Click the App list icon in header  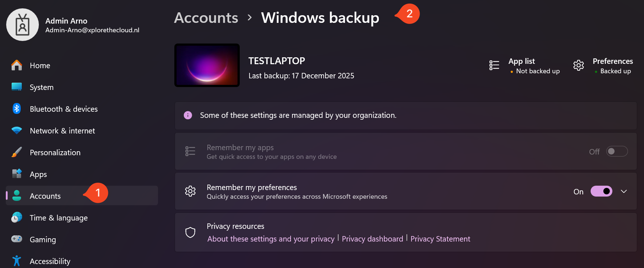click(x=494, y=65)
